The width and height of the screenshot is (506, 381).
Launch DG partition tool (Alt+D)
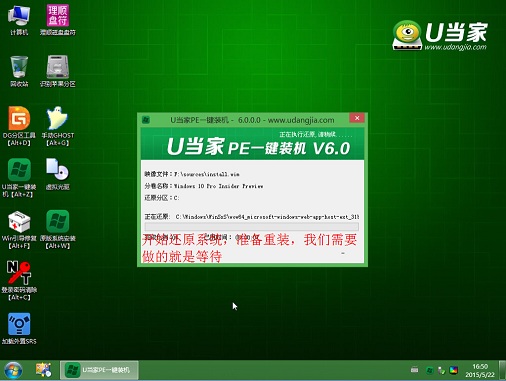pos(19,126)
